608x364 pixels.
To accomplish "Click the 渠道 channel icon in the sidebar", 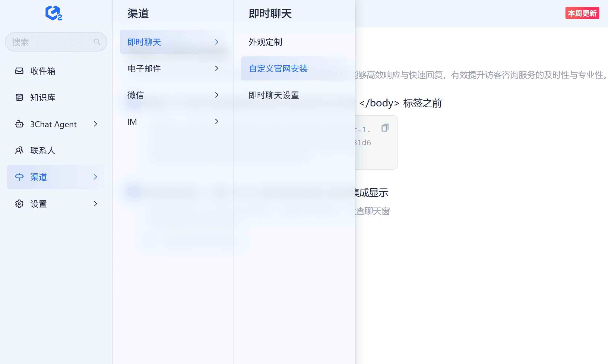I will [19, 177].
